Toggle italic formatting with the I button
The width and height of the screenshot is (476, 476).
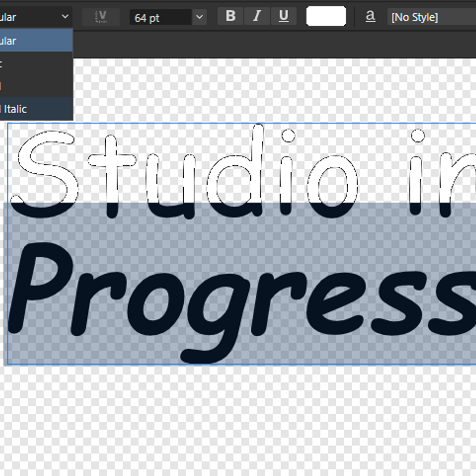click(257, 17)
